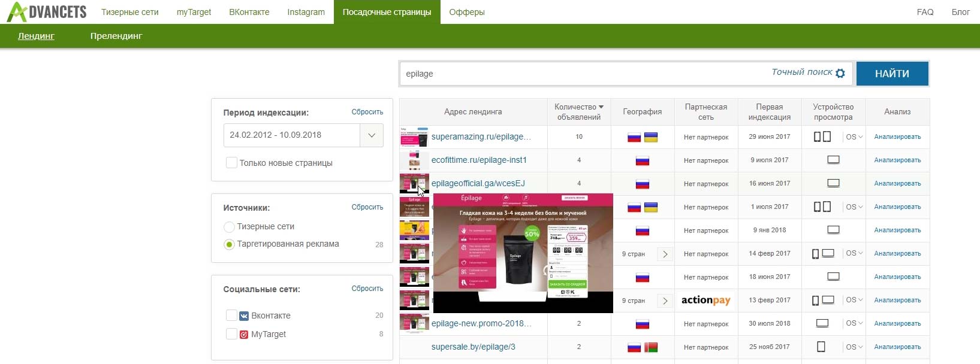Click the actionpay network logo
This screenshot has width=980, height=364.
(x=706, y=301)
